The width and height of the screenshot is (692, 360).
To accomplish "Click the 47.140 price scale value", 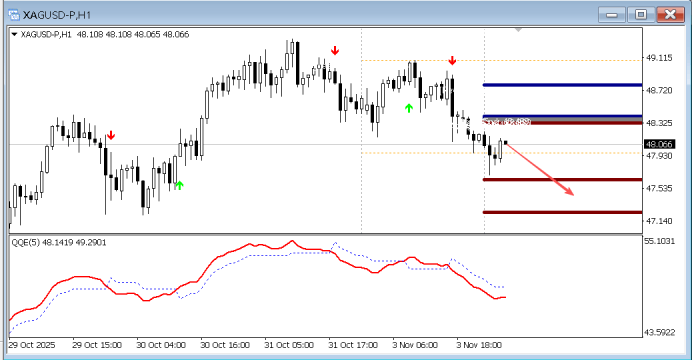I will point(659,221).
